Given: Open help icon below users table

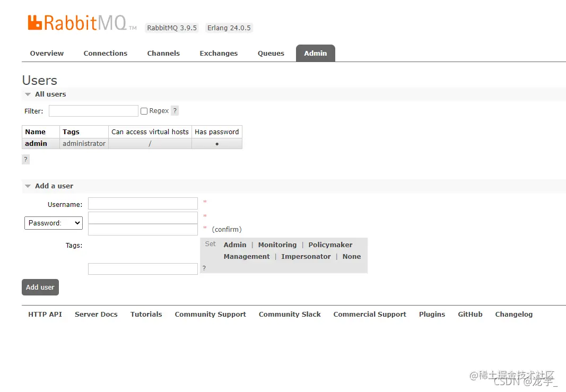Looking at the screenshot, I should [25, 160].
